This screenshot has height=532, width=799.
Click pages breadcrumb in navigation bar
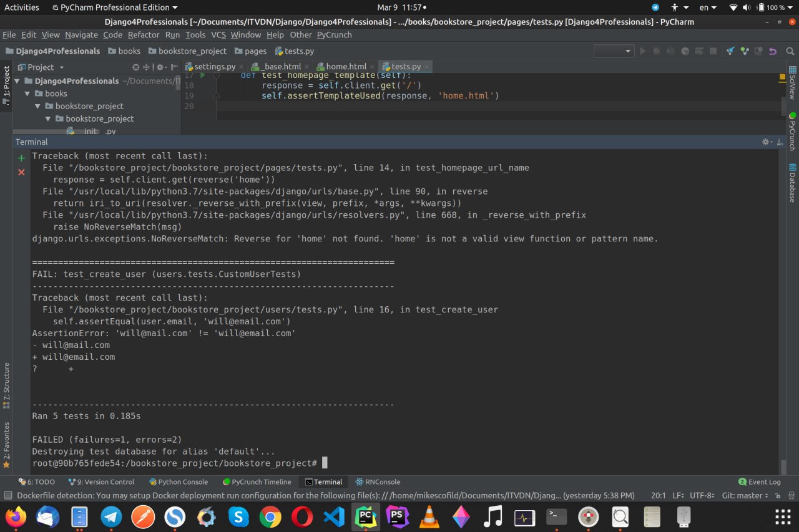[x=250, y=51]
